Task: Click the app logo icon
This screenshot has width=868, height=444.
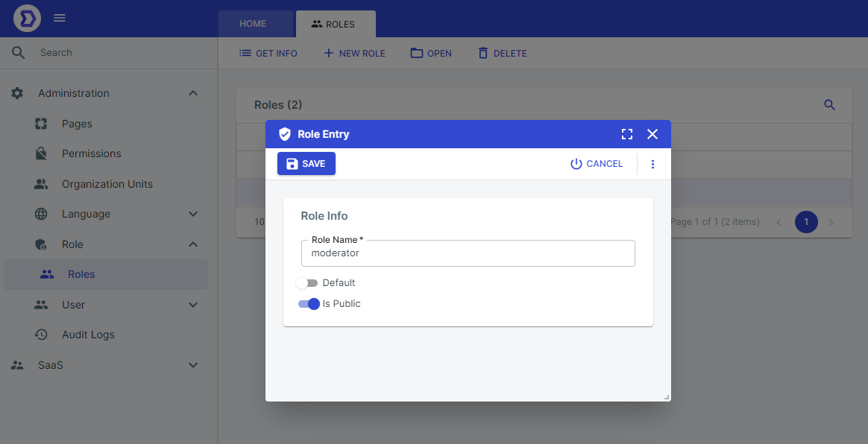Action: (27, 18)
